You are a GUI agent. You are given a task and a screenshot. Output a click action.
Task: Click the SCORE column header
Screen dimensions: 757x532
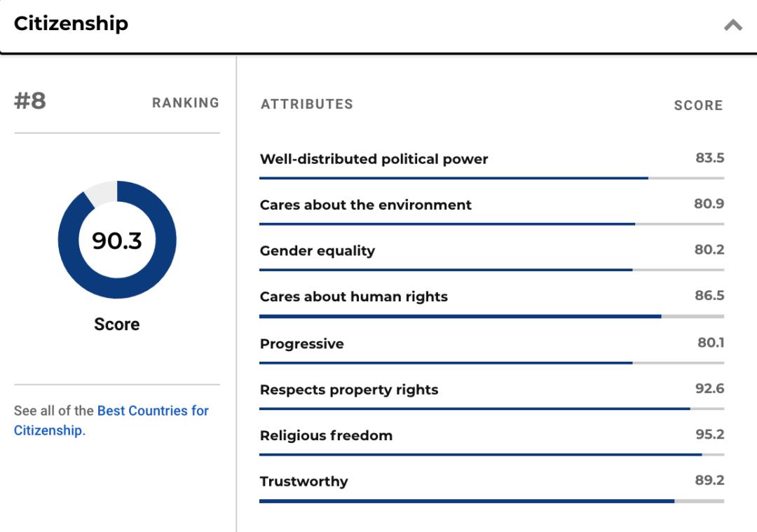pos(697,106)
